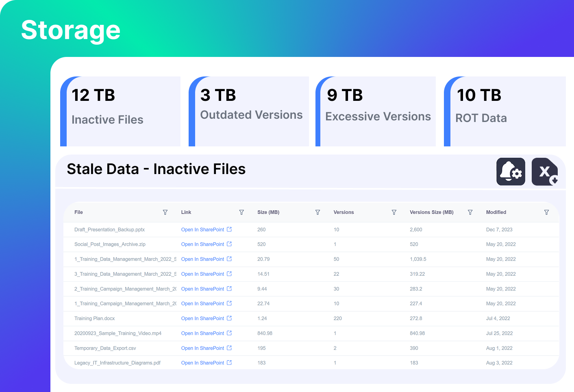
Task: Open the filter icon on the Size (MB) column
Action: 317,212
